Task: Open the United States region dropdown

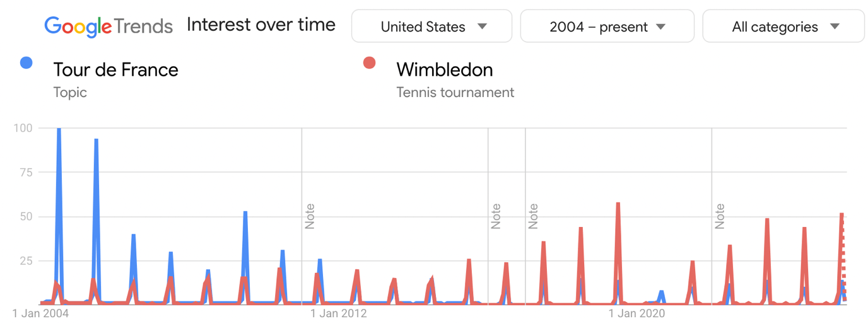Action: [432, 26]
